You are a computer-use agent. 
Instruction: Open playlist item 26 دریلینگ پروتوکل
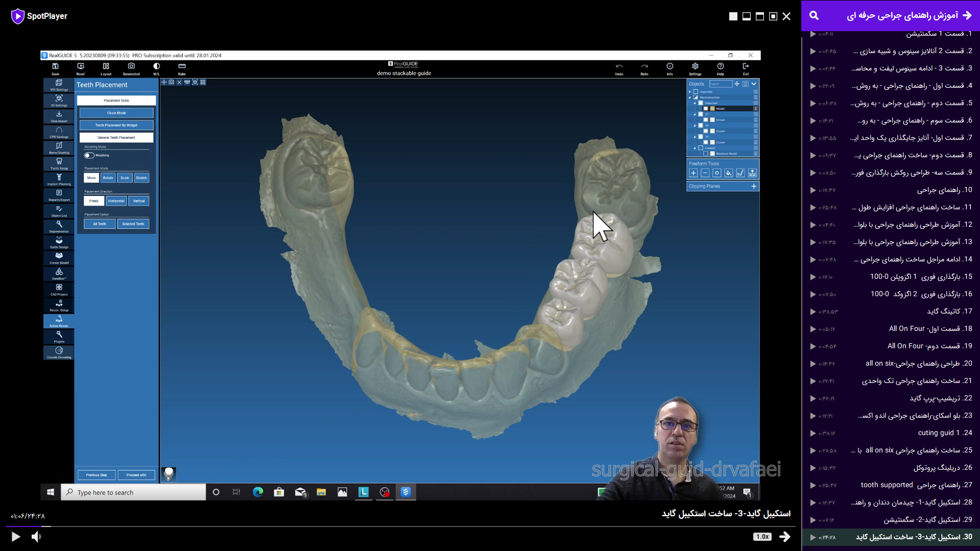pyautogui.click(x=891, y=468)
